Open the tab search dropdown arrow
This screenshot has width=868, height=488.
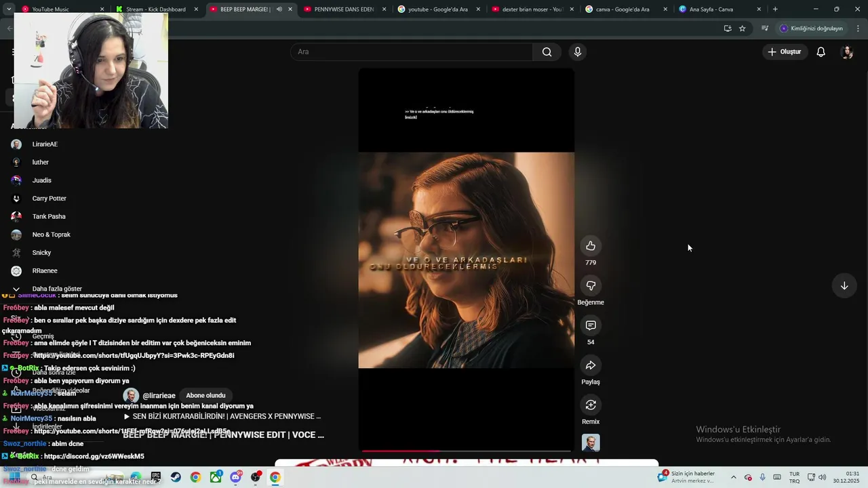point(8,9)
